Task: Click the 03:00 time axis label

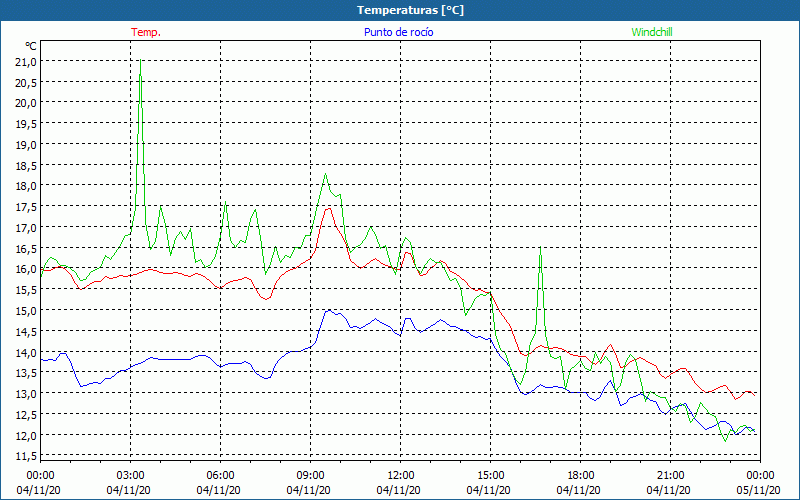Action: pyautogui.click(x=130, y=476)
